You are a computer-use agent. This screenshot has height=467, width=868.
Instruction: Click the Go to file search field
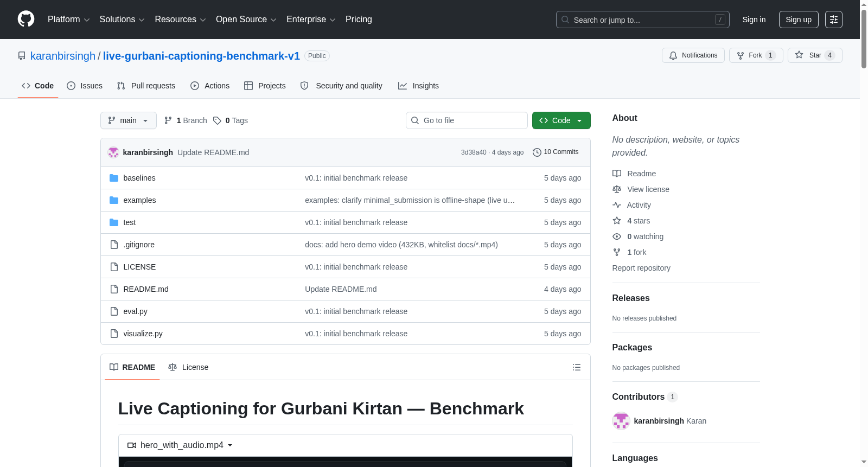pyautogui.click(x=467, y=120)
